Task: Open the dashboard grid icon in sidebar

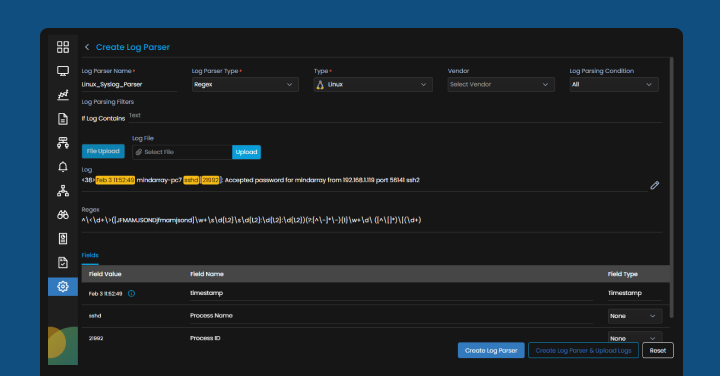Action: click(x=63, y=47)
